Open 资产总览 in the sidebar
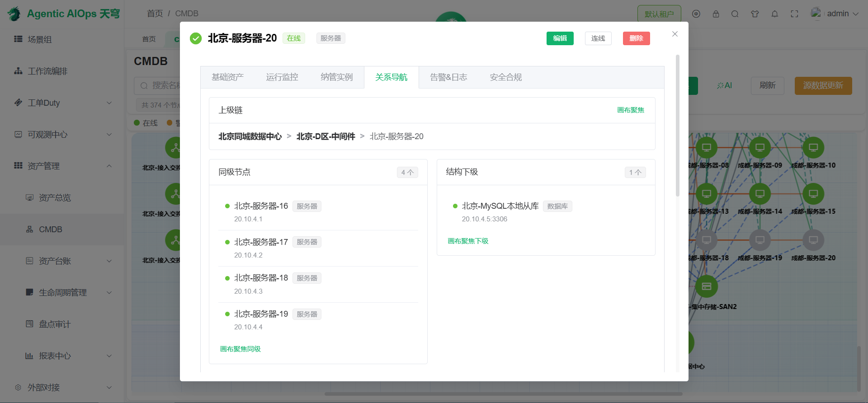The image size is (868, 403). point(55,197)
